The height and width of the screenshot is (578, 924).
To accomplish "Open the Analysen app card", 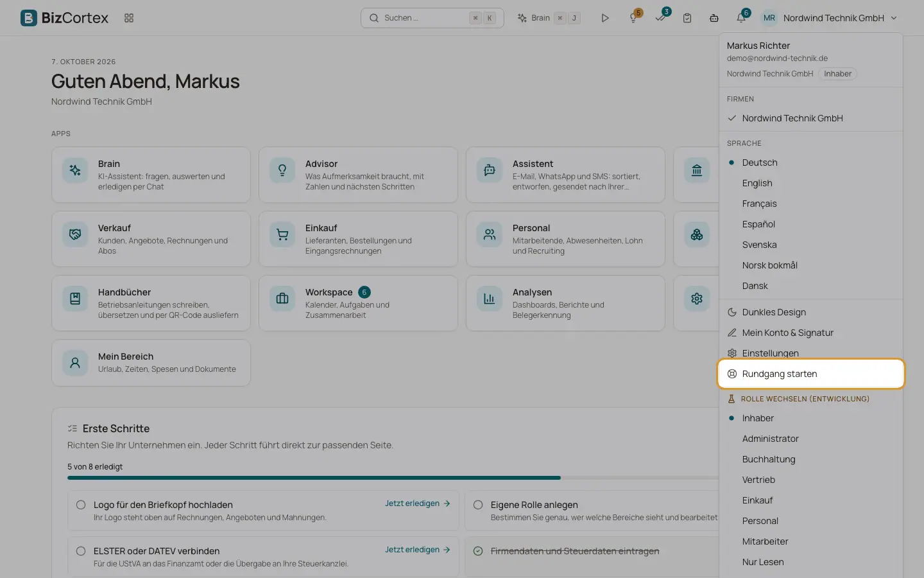I will tap(565, 303).
